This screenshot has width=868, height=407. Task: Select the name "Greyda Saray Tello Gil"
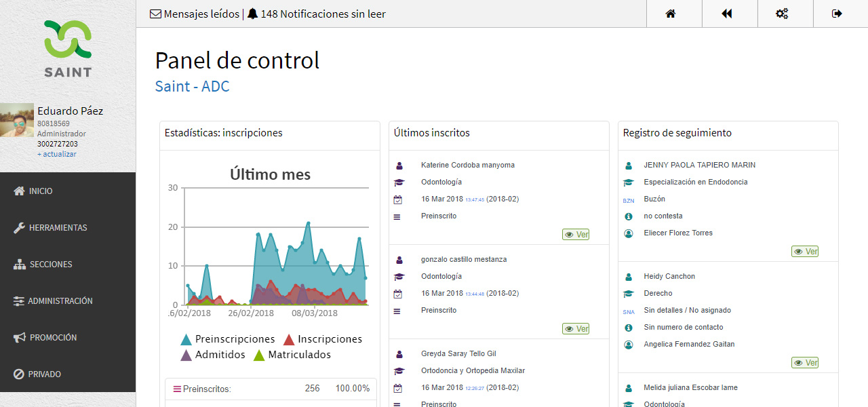458,354
